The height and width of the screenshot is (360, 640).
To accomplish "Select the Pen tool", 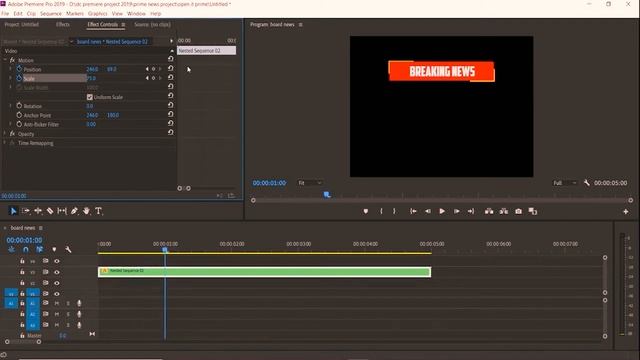I will pyautogui.click(x=74, y=211).
